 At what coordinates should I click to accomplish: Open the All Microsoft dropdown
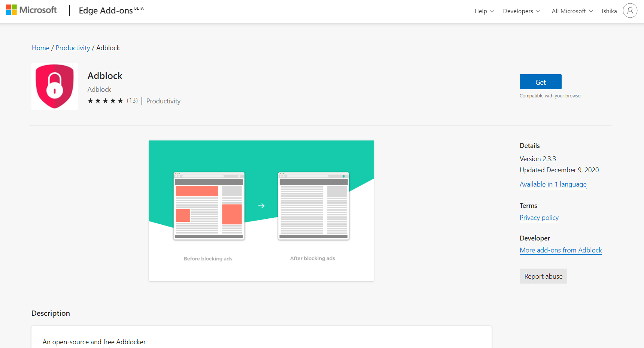tap(572, 11)
